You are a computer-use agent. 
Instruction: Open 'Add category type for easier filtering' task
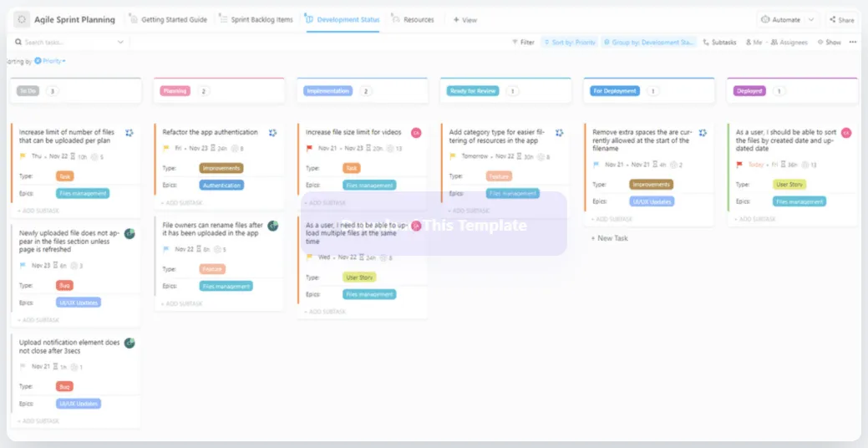[x=497, y=136]
